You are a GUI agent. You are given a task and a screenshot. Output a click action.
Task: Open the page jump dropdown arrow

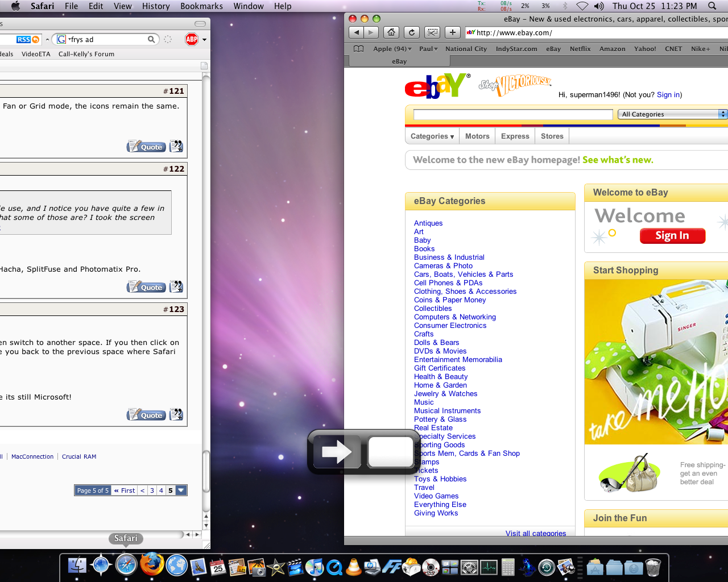point(181,490)
